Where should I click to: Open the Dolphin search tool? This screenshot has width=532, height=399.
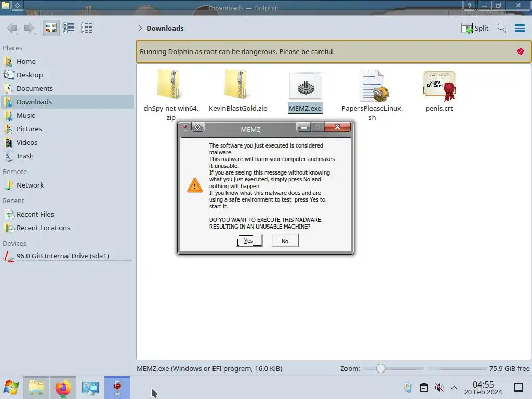(502, 28)
